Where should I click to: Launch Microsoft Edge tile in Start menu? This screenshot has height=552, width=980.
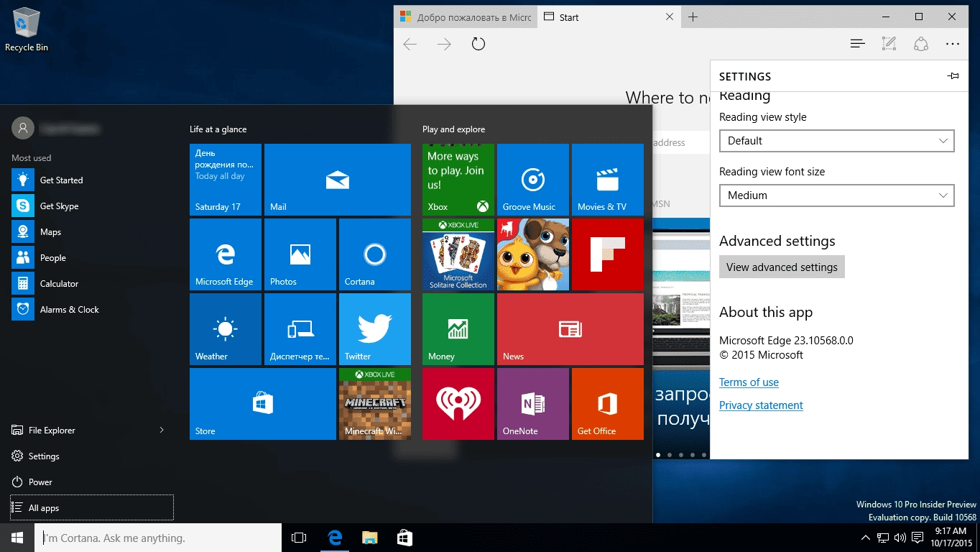(226, 254)
